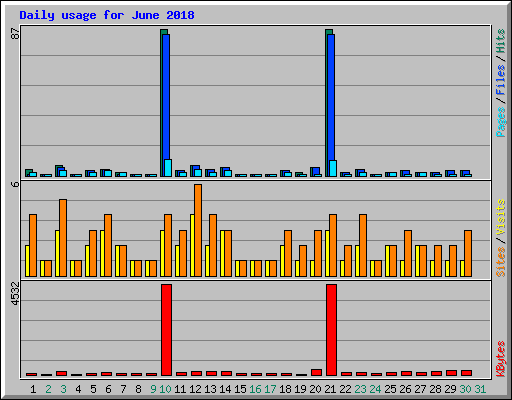
Task: Click day label 8 on the x-axis
Action: 138,389
